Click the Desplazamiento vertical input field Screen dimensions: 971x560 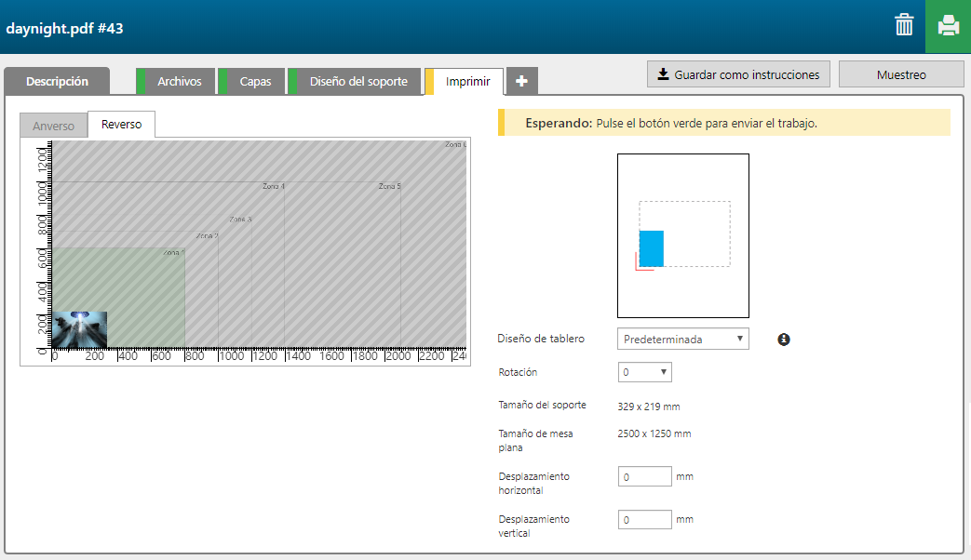[x=644, y=520]
